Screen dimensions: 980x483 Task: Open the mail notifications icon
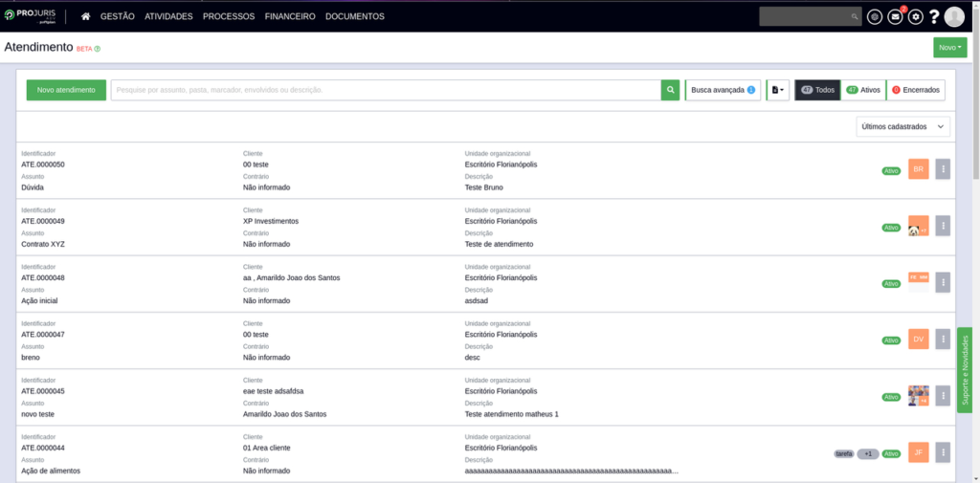coord(895,16)
